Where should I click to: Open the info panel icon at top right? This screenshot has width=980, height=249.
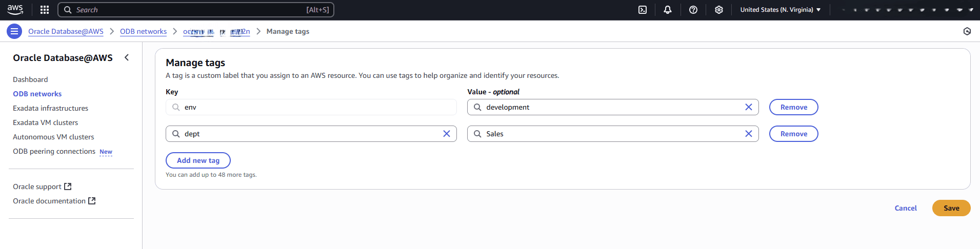tap(967, 31)
